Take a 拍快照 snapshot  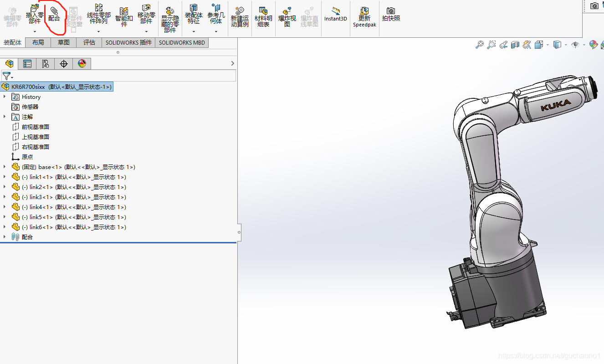point(391,15)
